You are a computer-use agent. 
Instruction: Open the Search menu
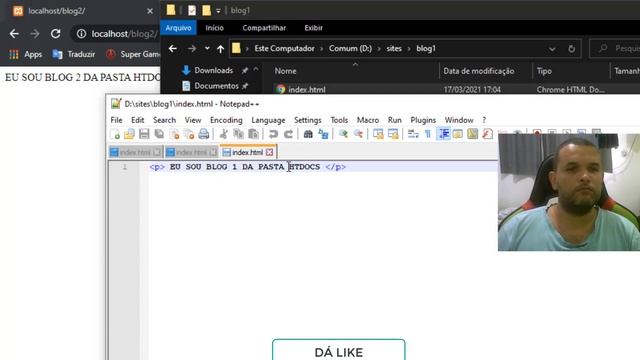point(164,120)
